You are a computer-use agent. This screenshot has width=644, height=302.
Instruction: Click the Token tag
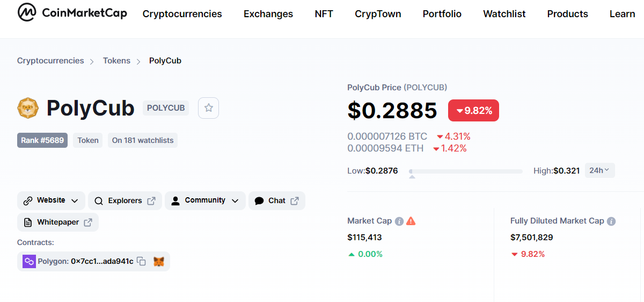(88, 140)
